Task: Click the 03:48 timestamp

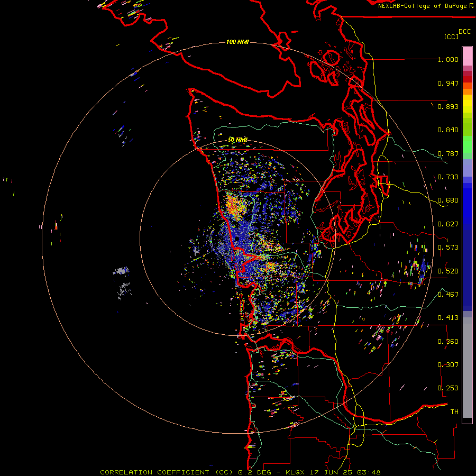Action: [369, 472]
